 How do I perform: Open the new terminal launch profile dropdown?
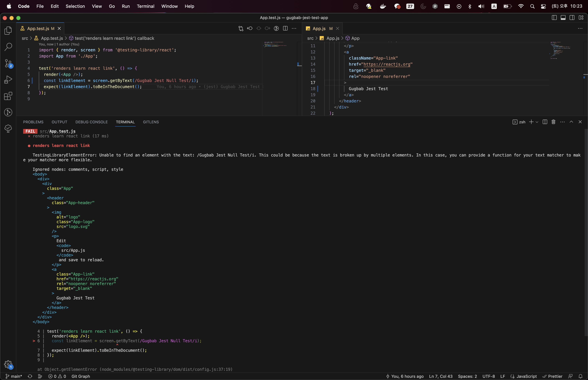click(537, 122)
